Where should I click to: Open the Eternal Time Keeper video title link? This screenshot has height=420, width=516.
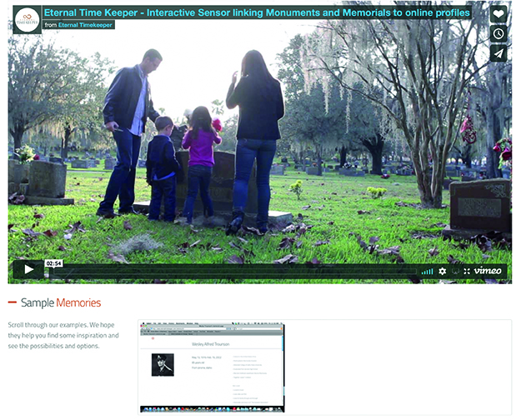pos(257,12)
